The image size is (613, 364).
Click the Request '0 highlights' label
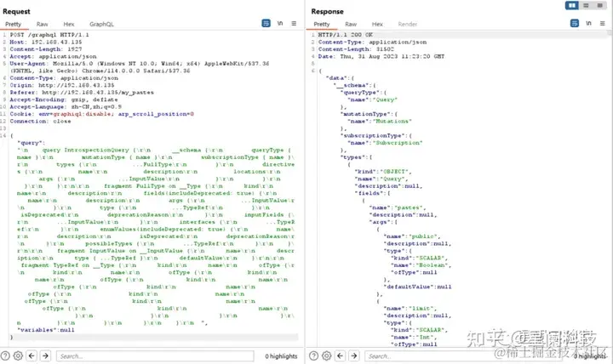point(281,356)
